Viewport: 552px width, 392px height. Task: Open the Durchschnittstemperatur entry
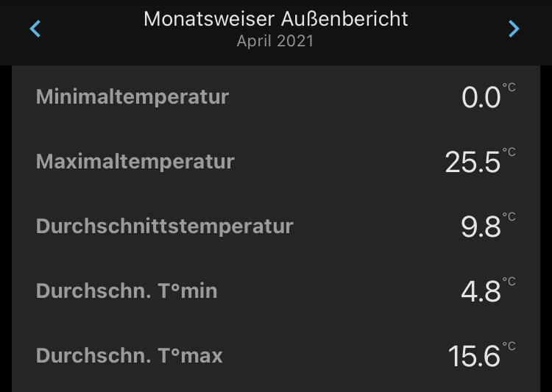(164, 226)
